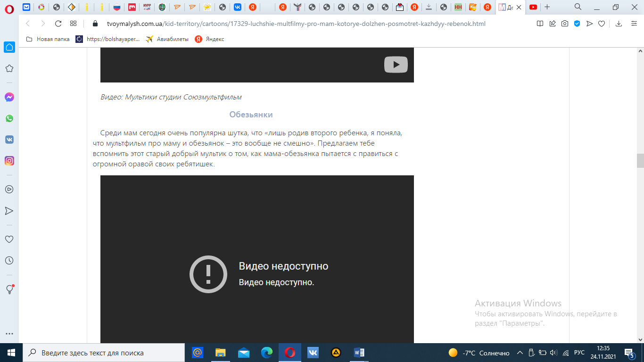Open sidebar three-dots setup menu
644x362 pixels.
point(9,333)
